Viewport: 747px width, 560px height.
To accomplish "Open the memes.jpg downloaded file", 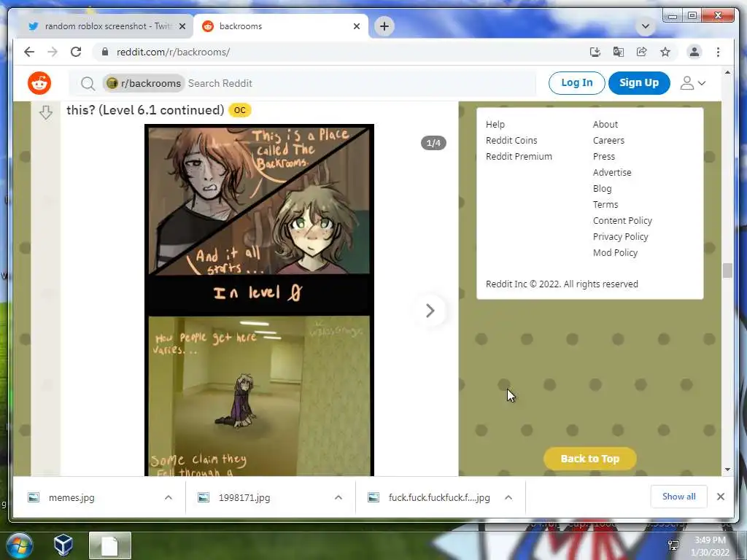I will [71, 497].
